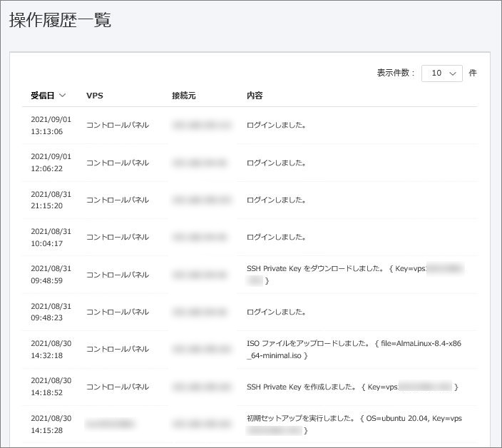Viewport: 502px width, 448px height.
Task: Click コントロールパネル in the 14:18:52 row
Action: point(118,387)
